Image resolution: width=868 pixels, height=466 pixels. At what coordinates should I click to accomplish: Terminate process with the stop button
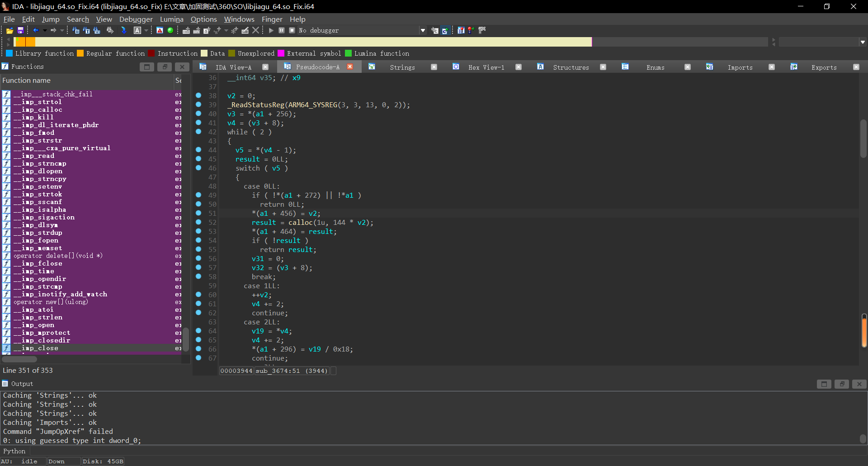(x=292, y=30)
